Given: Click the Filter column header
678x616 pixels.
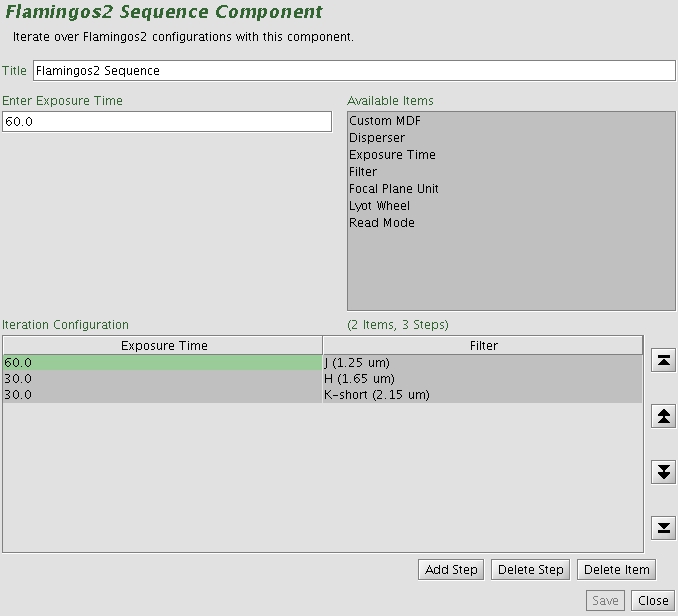Looking at the screenshot, I should click(483, 345).
